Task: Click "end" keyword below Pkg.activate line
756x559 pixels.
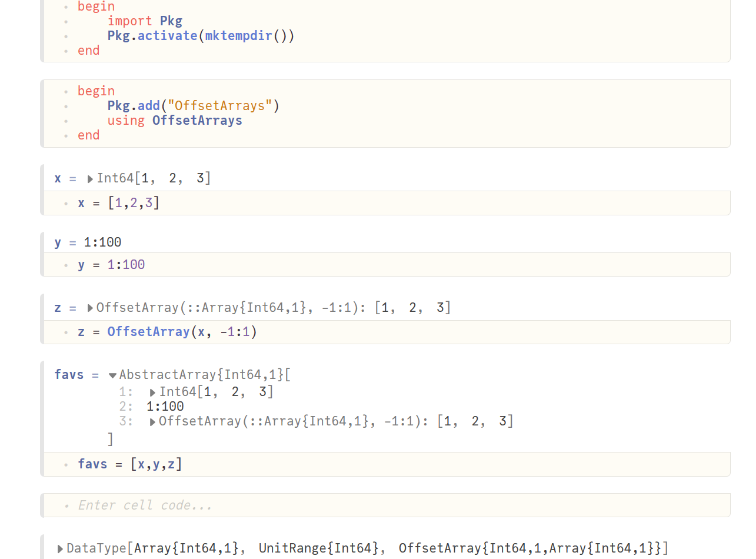Action: (x=89, y=51)
